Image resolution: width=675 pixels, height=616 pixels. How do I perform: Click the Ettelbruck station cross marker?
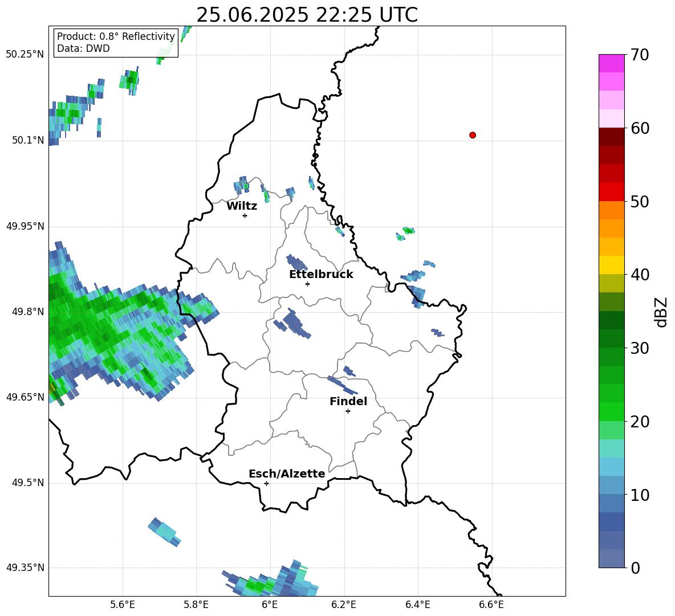[x=307, y=284]
